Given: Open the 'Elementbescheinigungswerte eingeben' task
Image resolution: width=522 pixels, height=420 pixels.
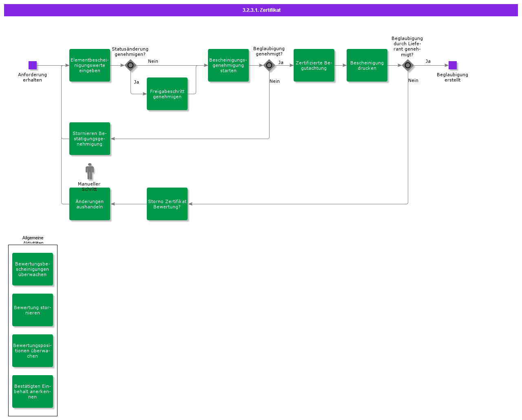Looking at the screenshot, I should (90, 65).
